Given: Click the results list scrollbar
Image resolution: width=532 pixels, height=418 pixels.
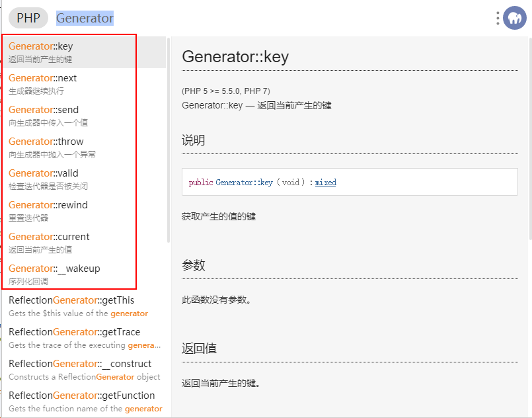Looking at the screenshot, I should tap(169, 140).
